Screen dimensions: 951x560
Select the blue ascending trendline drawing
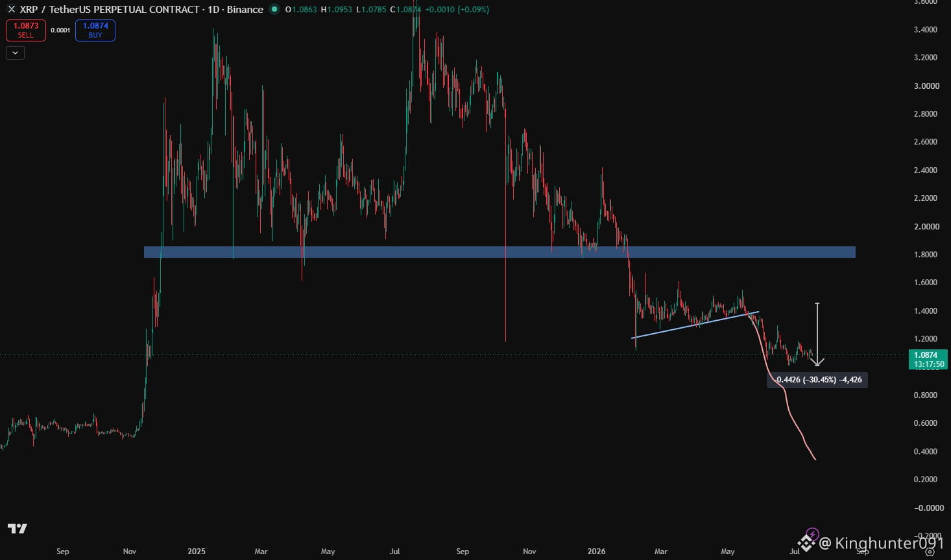coord(695,325)
